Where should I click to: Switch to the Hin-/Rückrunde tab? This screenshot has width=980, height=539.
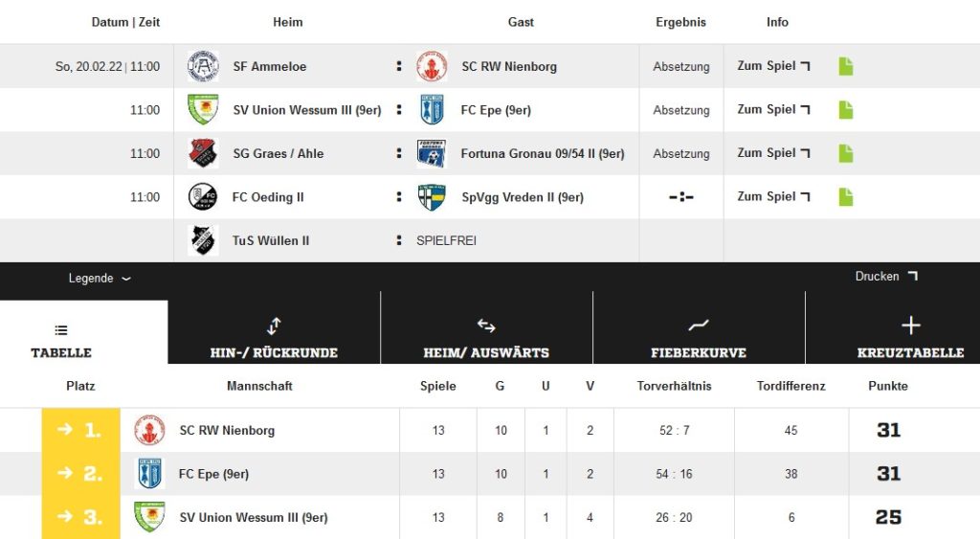point(274,338)
